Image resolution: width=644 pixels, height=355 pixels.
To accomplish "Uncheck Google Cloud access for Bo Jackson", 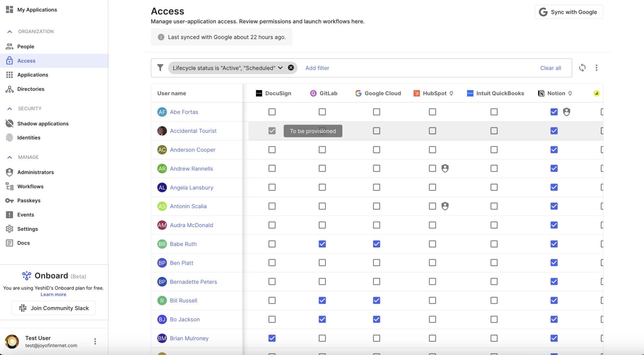I will pos(376,319).
